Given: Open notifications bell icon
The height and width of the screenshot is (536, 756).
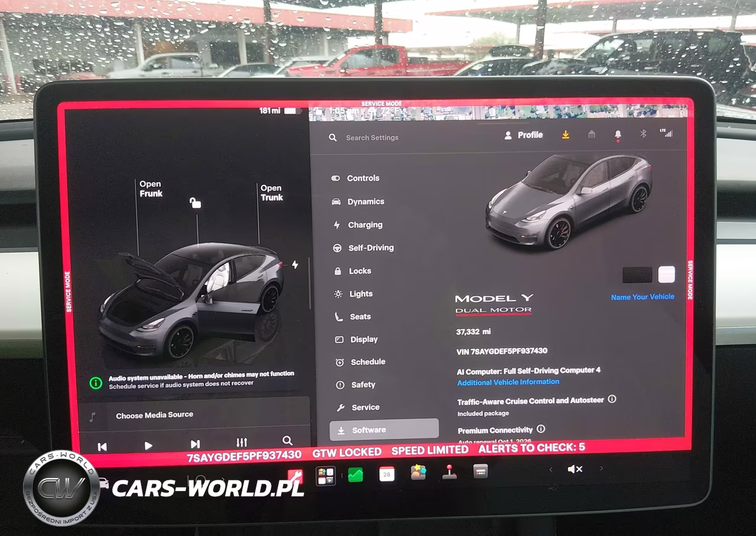Looking at the screenshot, I should point(618,135).
